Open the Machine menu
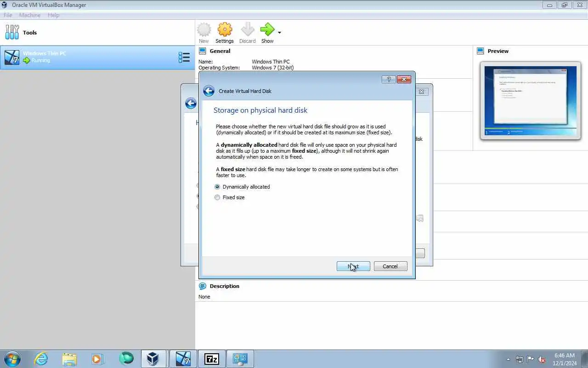 [30, 15]
